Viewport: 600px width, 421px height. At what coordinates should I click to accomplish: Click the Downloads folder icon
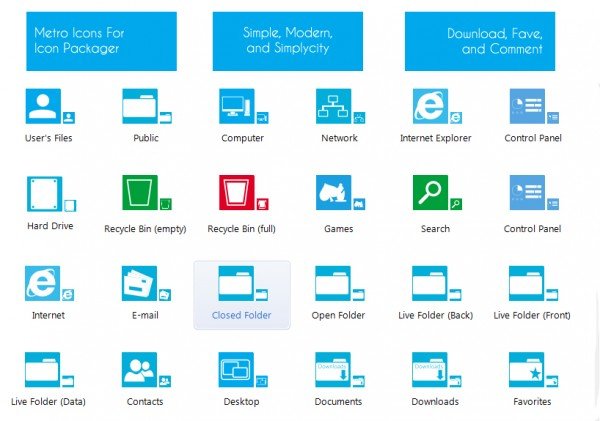(430, 370)
